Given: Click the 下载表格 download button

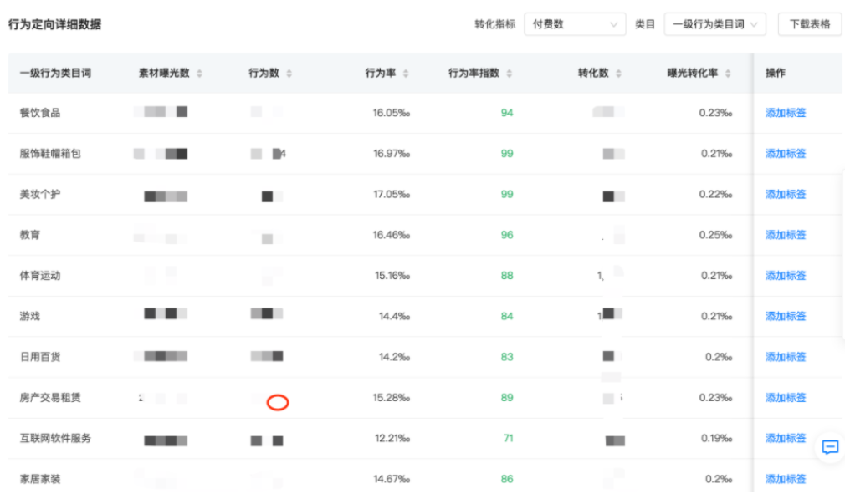Looking at the screenshot, I should [809, 24].
